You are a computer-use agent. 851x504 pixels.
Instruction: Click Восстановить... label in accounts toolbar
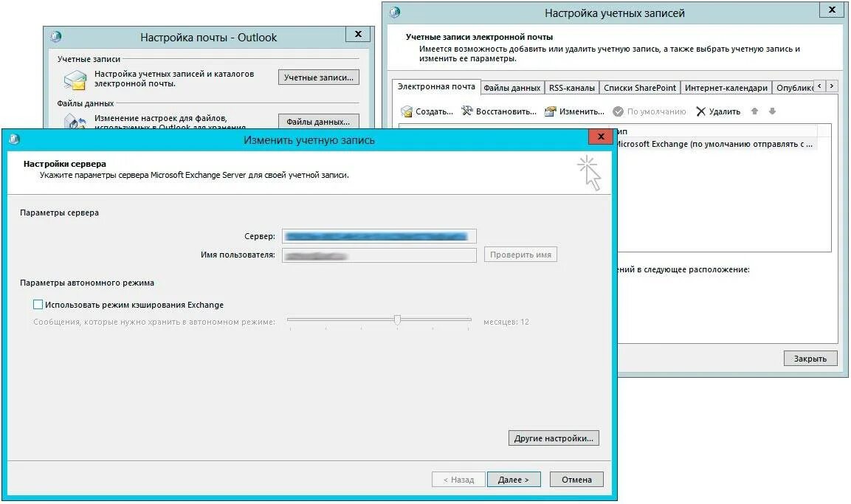tap(506, 111)
